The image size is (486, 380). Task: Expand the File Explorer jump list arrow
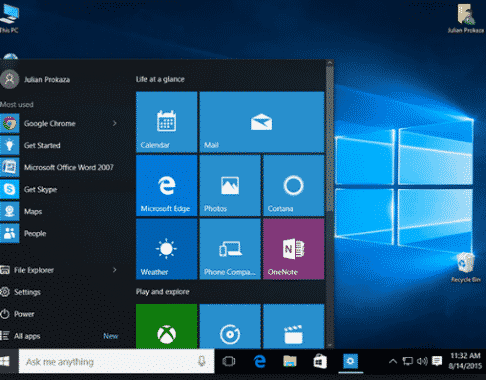(x=114, y=270)
